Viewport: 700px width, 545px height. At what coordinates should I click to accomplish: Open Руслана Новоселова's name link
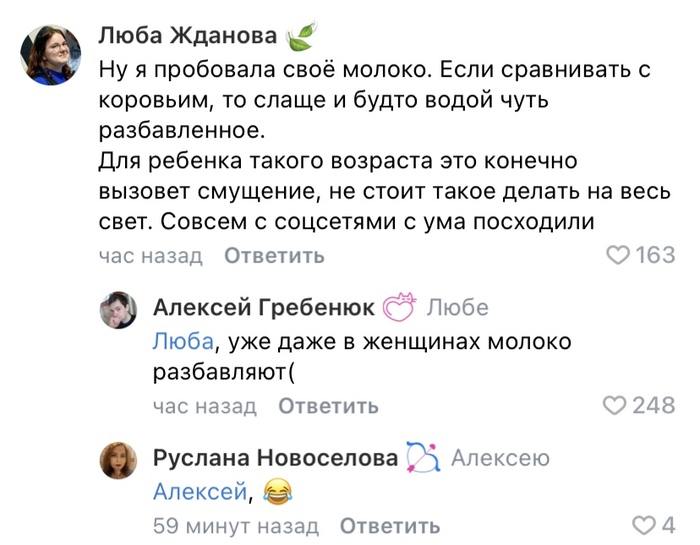tap(275, 458)
